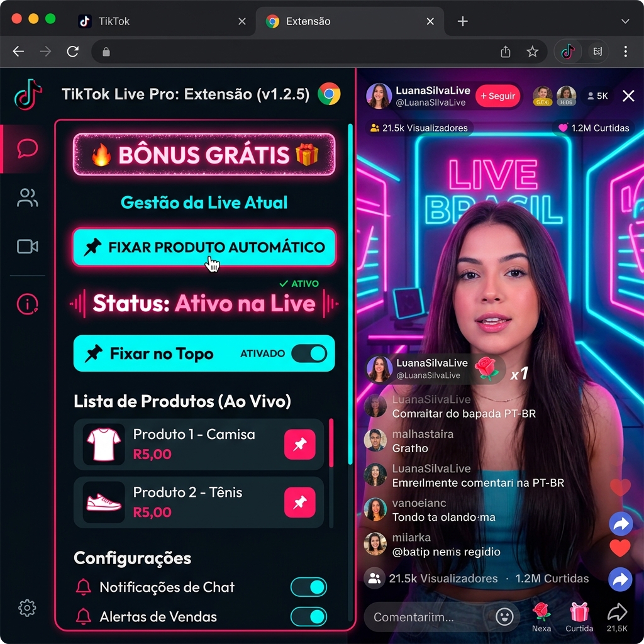This screenshot has height=644, width=644.
Task: Click the '✓ ATIVO' status label
Action: click(x=299, y=284)
